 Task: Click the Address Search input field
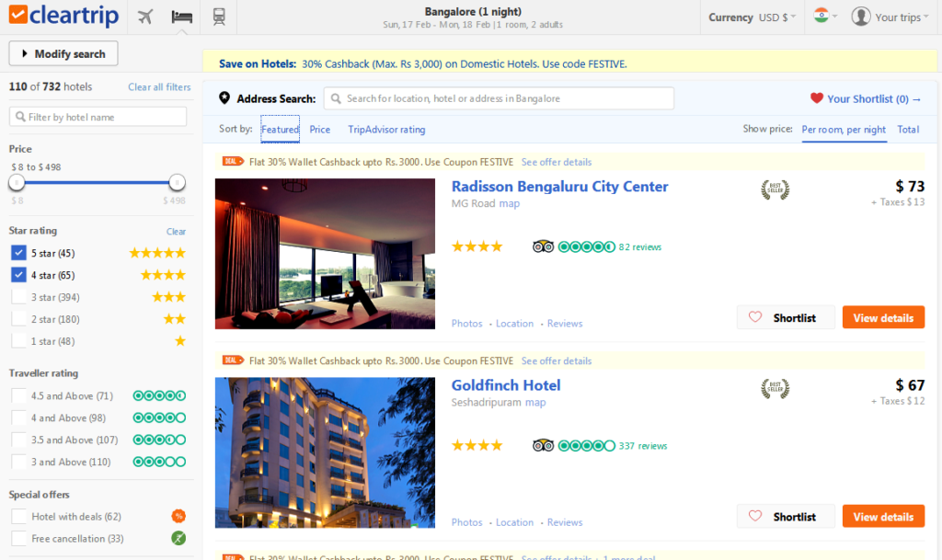point(499,98)
